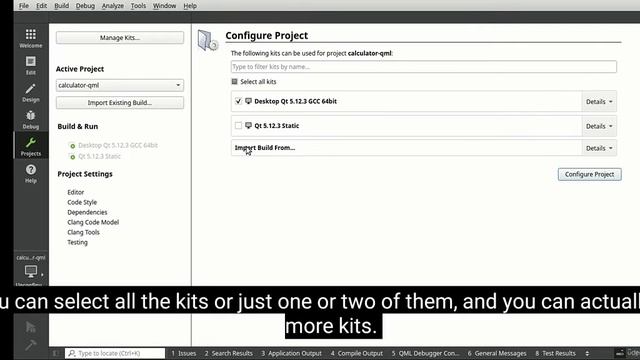Select the Projects mode wrench icon
The width and height of the screenshot is (640, 360).
(31, 142)
